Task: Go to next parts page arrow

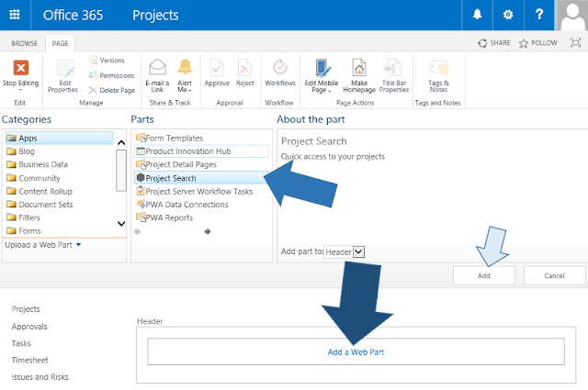Action: tap(208, 231)
